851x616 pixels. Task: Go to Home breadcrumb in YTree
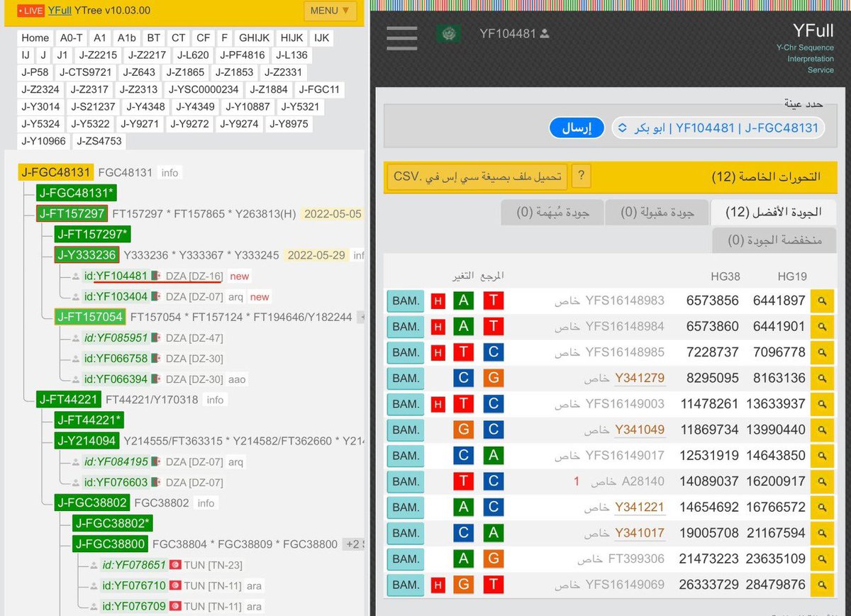[35, 38]
